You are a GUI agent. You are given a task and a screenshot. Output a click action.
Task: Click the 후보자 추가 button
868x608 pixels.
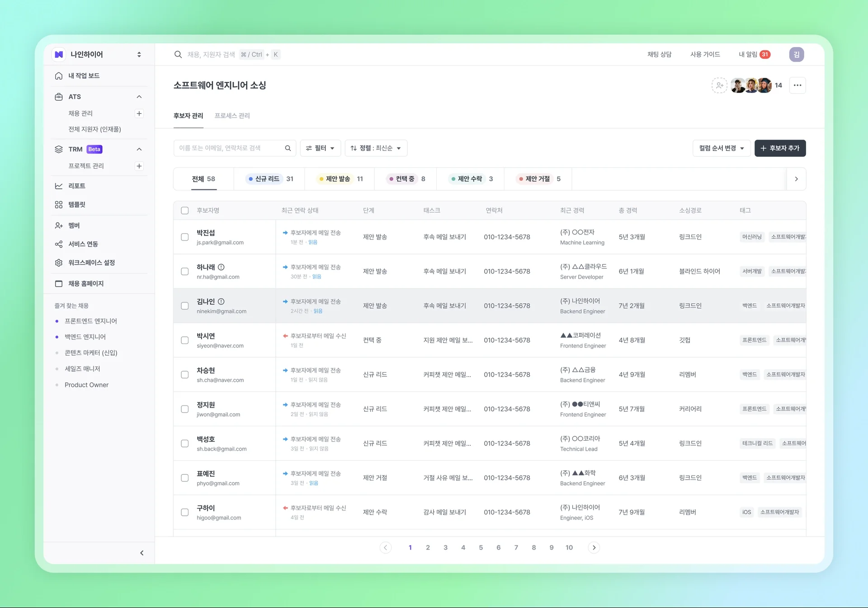click(x=780, y=148)
